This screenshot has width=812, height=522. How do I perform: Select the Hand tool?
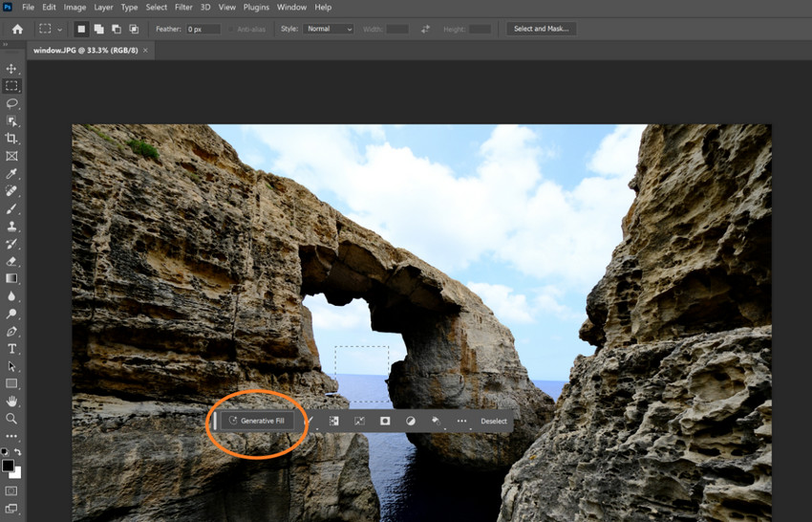(x=11, y=401)
